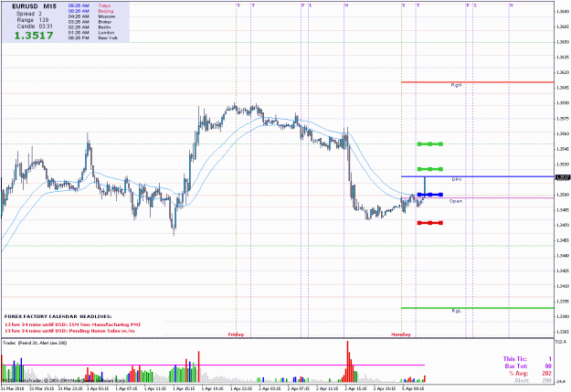Click the RgL label under green line
Viewport: 571px width, 392px height.
pos(456,311)
